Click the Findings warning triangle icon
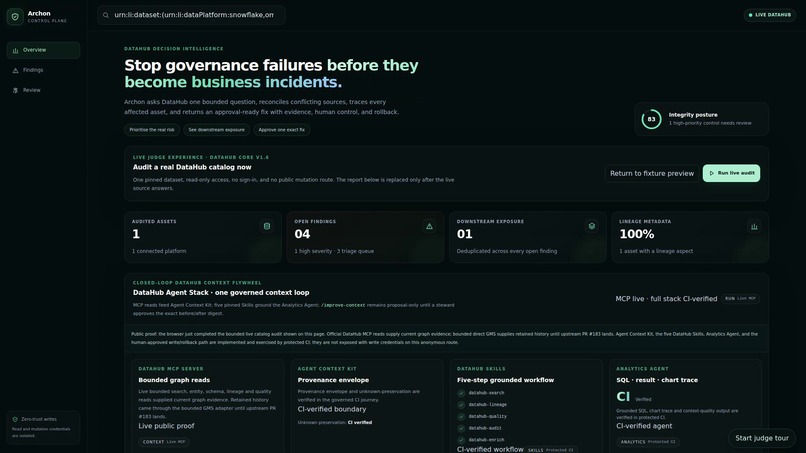 (15, 70)
